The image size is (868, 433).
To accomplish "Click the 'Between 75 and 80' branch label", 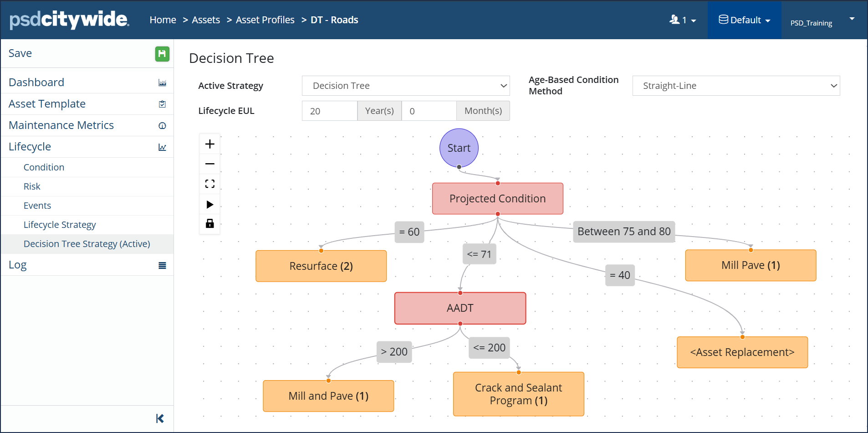I will 624,232.
